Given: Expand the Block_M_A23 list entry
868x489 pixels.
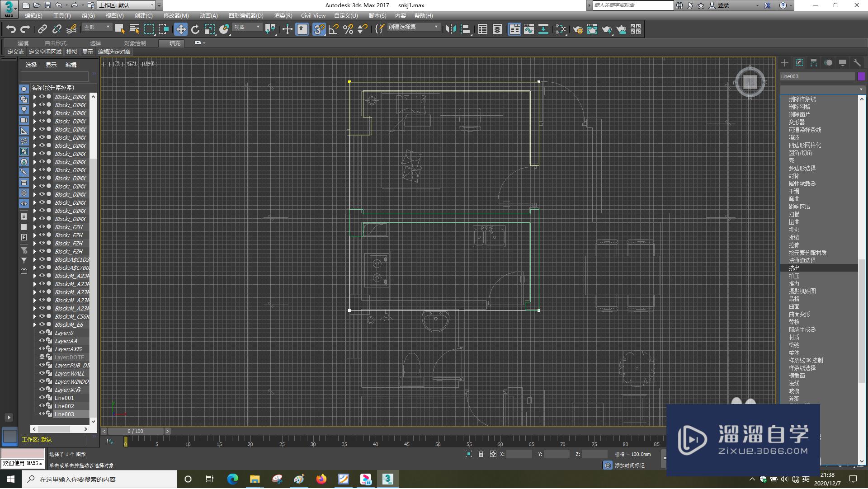Looking at the screenshot, I should [34, 276].
